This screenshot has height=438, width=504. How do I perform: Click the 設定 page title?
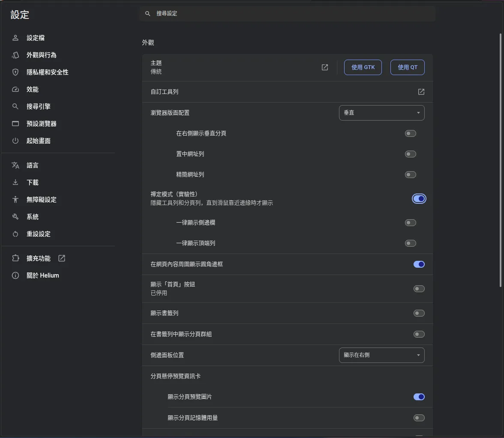point(20,15)
